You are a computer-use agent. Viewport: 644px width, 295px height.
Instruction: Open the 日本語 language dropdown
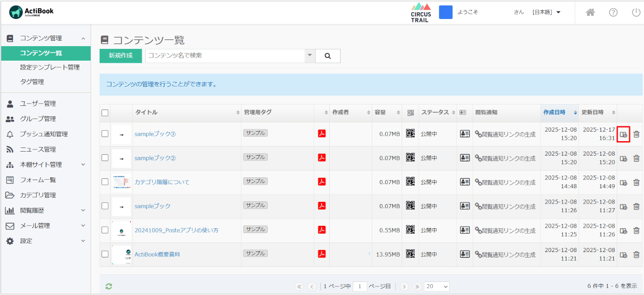click(x=547, y=12)
